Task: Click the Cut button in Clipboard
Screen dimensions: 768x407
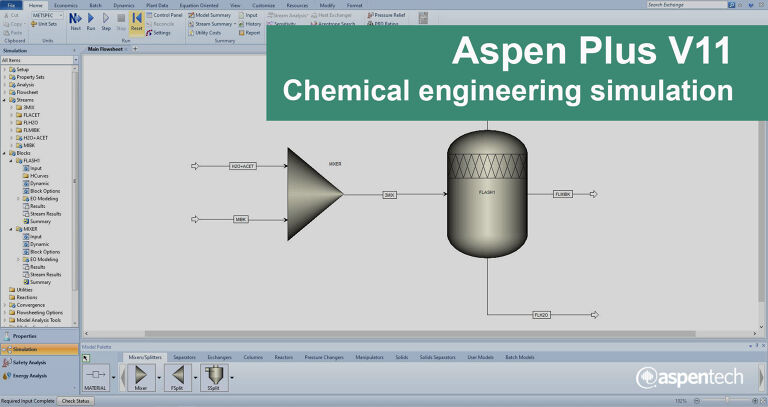Action: [x=11, y=15]
